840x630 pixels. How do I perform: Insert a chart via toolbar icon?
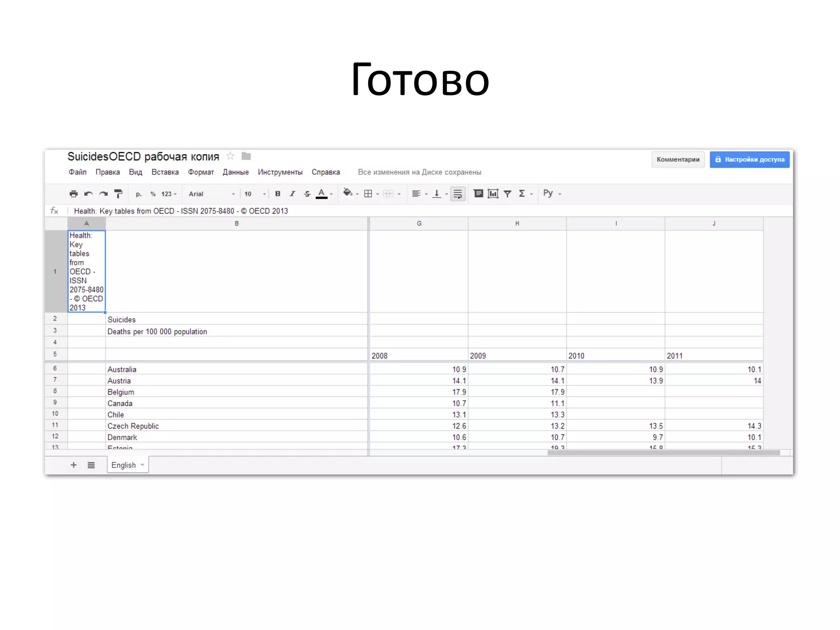coord(493,194)
